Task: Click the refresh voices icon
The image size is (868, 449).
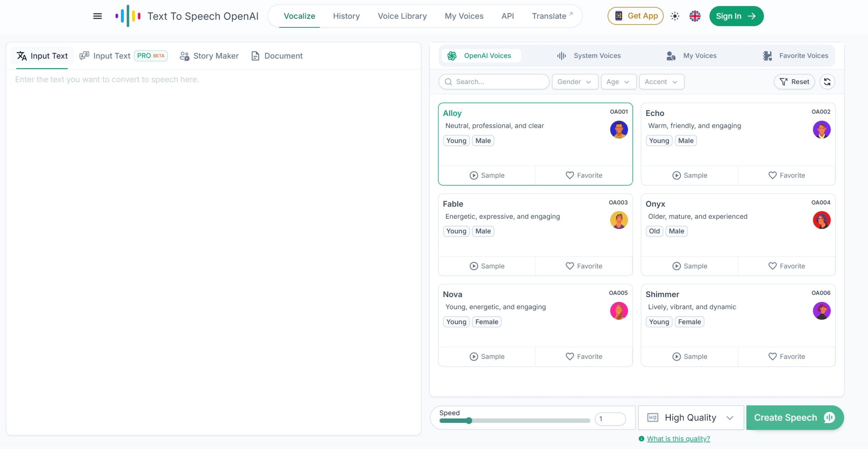Action: pyautogui.click(x=827, y=82)
